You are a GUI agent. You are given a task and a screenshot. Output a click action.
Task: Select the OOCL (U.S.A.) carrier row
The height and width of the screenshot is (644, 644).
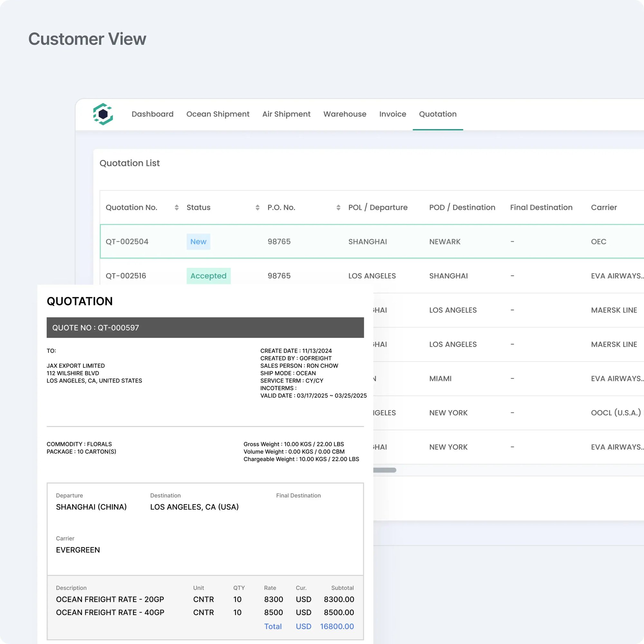(615, 413)
